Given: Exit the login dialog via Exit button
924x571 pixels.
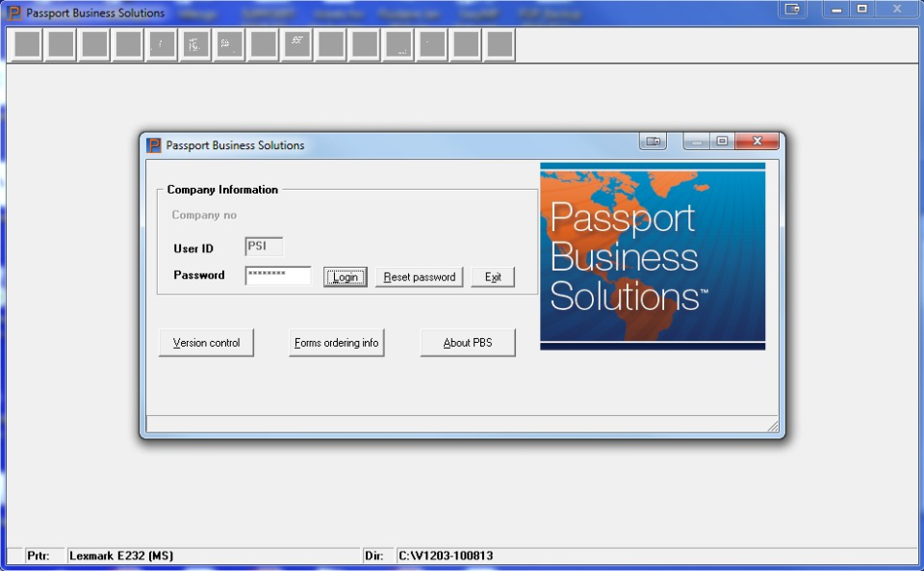Looking at the screenshot, I should [x=493, y=277].
